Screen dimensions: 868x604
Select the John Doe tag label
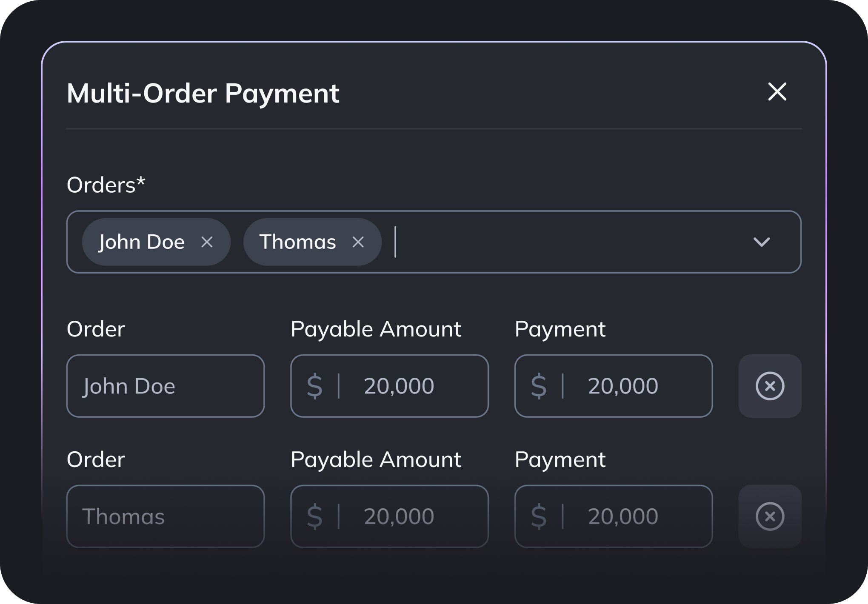[142, 242]
